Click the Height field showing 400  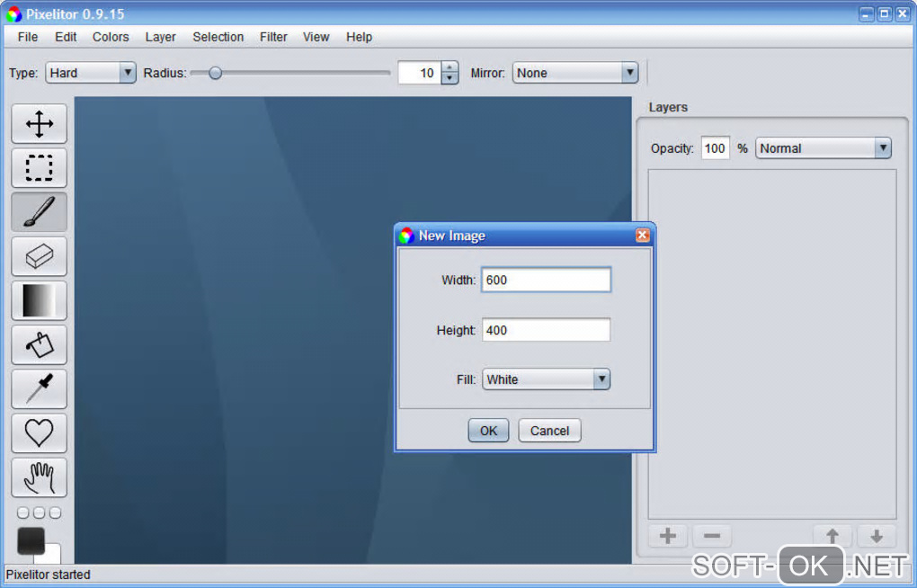coord(547,330)
